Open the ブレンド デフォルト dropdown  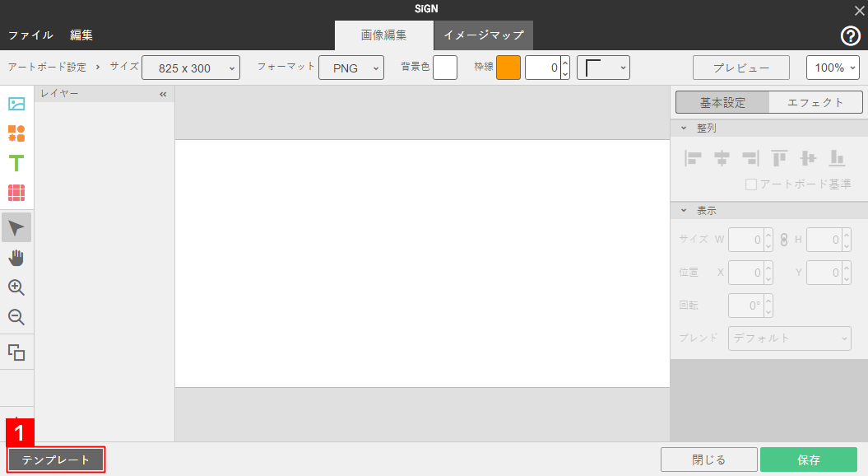coord(789,338)
